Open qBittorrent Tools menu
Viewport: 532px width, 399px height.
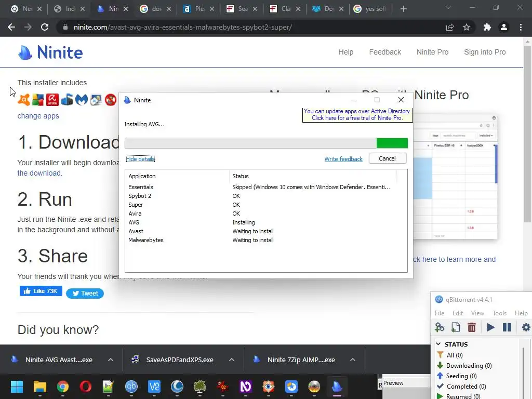499,313
